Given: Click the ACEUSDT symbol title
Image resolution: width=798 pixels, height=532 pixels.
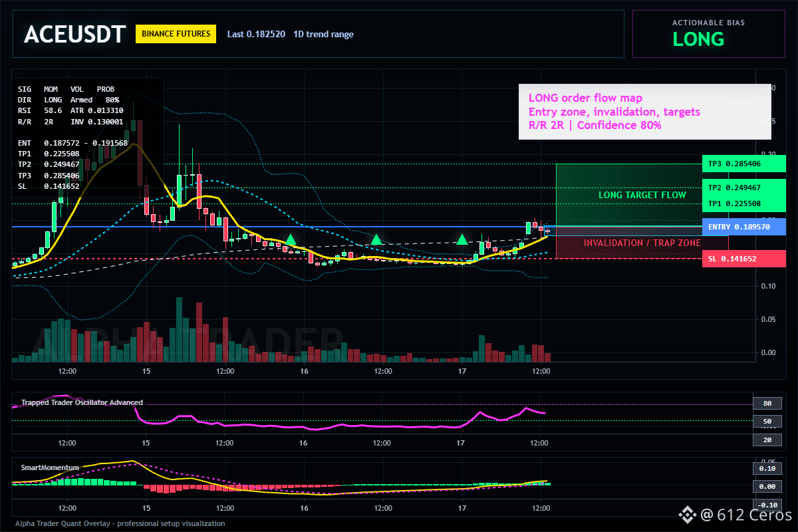Looking at the screenshot, I should tap(74, 35).
